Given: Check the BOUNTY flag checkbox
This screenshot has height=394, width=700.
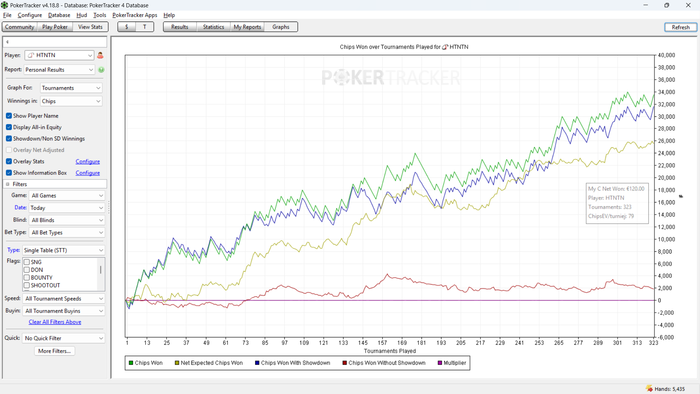Looking at the screenshot, I should tap(27, 278).
